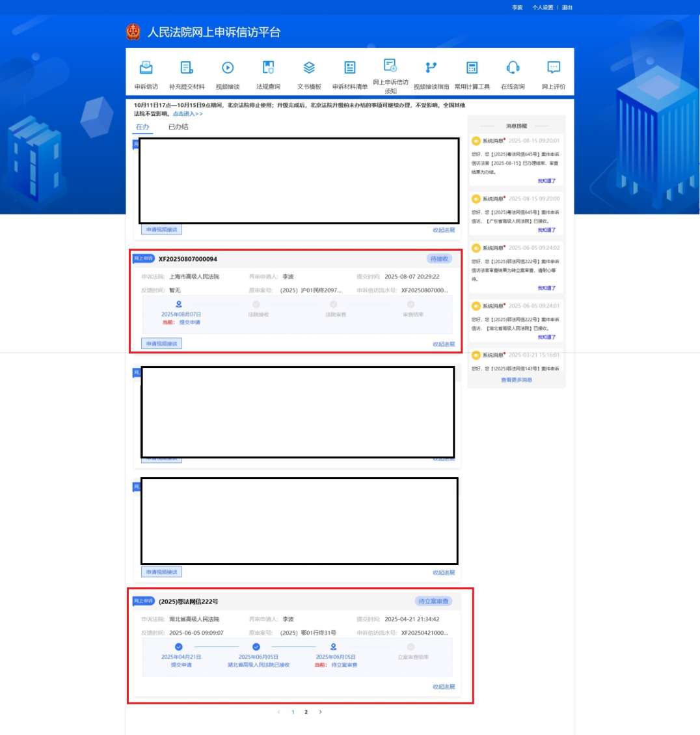Click the 申诉材料清单 list icon

click(x=350, y=68)
